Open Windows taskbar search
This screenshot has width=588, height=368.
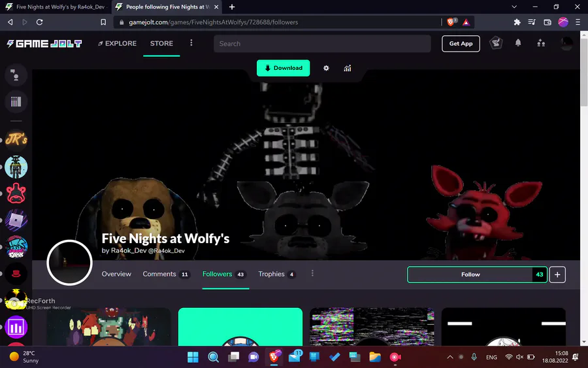click(214, 357)
